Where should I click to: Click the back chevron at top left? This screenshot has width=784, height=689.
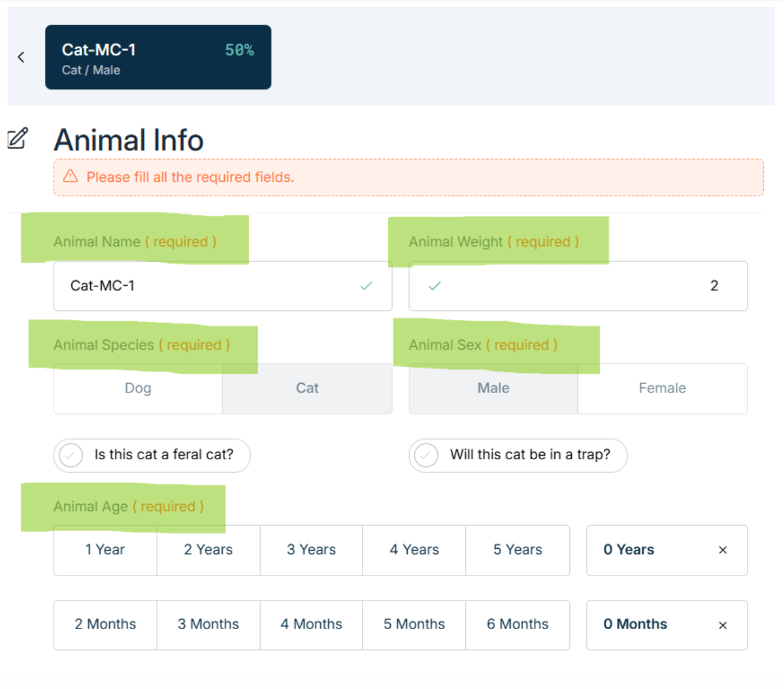(21, 57)
